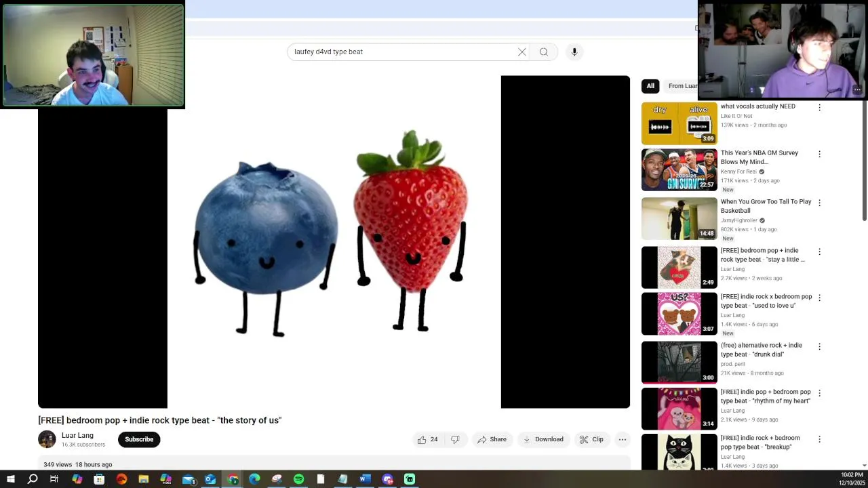This screenshot has height=488, width=868.
Task: Open "stay a little" type beat video title
Action: (763, 255)
